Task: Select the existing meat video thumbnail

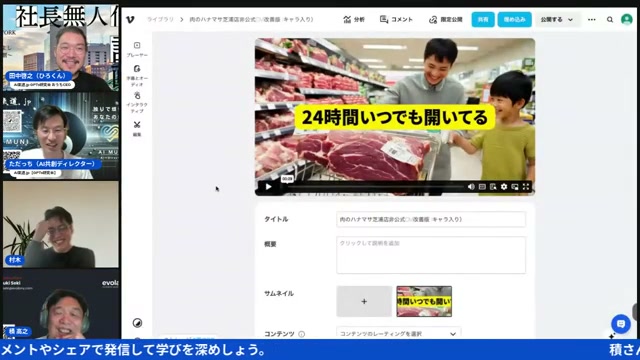Action: [424, 301]
